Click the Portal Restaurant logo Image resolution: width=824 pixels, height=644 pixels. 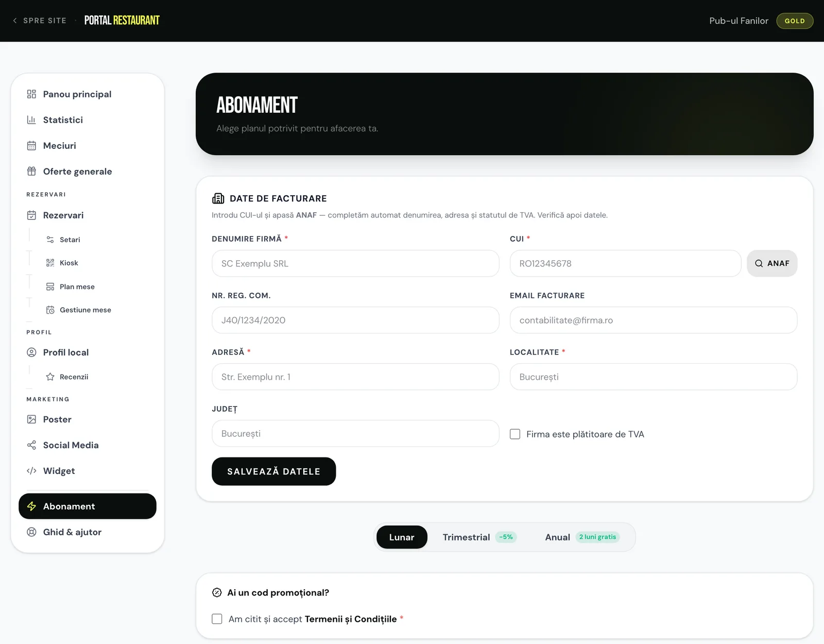pyautogui.click(x=122, y=21)
